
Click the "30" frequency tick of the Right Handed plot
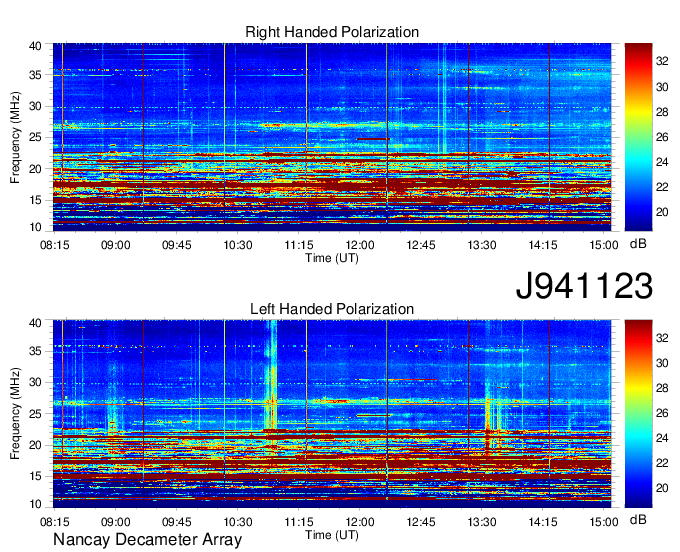point(35,106)
